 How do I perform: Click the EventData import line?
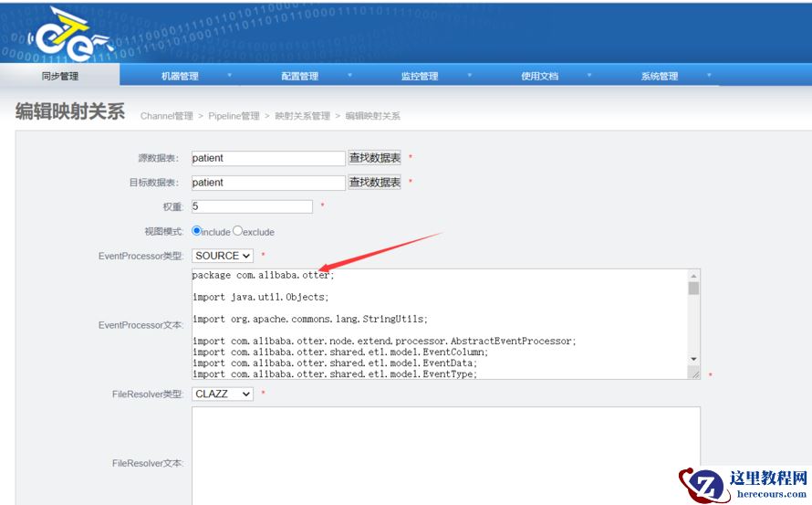coord(335,363)
